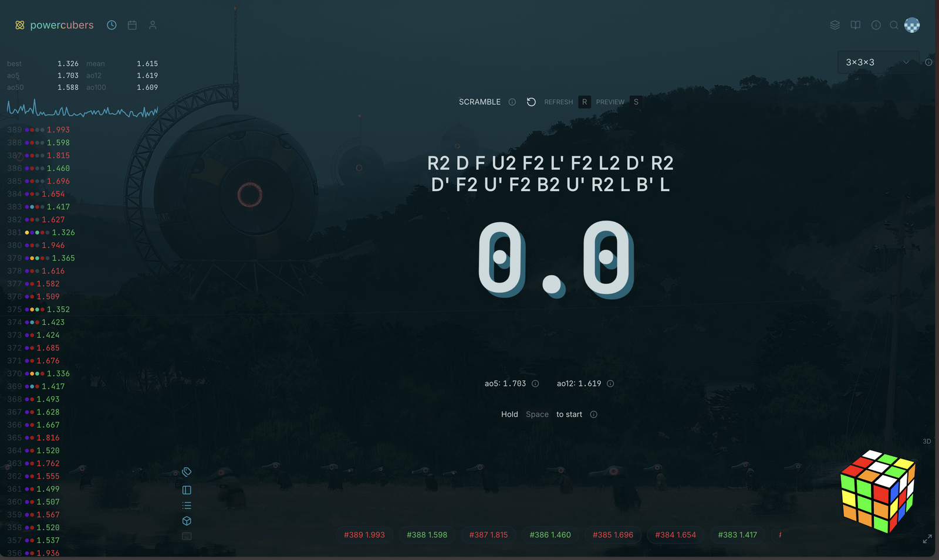Click the scramble text R2 D F U2

550,174
